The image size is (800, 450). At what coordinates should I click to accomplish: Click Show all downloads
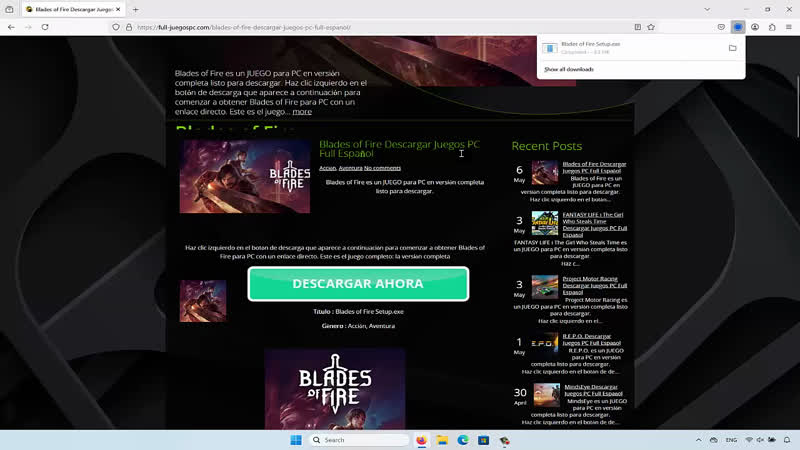coord(569,69)
